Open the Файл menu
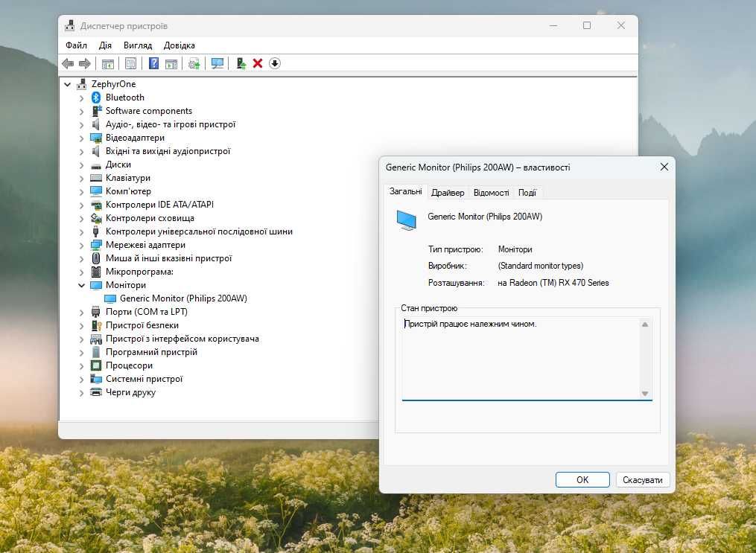Image resolution: width=756 pixels, height=553 pixels. 76,45
